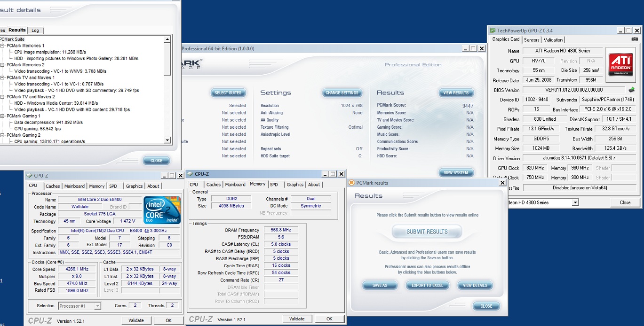Collapse the PCMark TV and Movies 1 node
Viewport: 644px width, 326px height.
click(3, 78)
